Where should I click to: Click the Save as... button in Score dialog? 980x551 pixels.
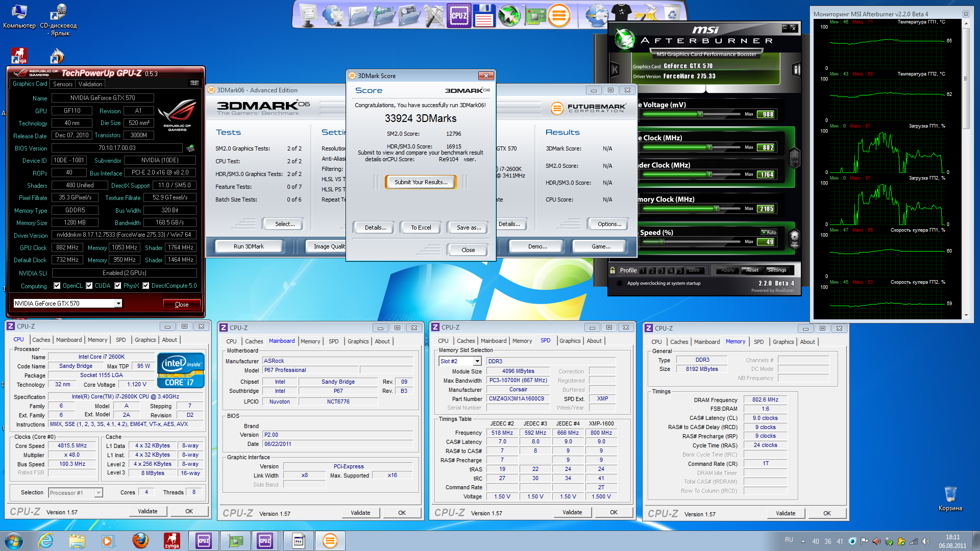469,228
